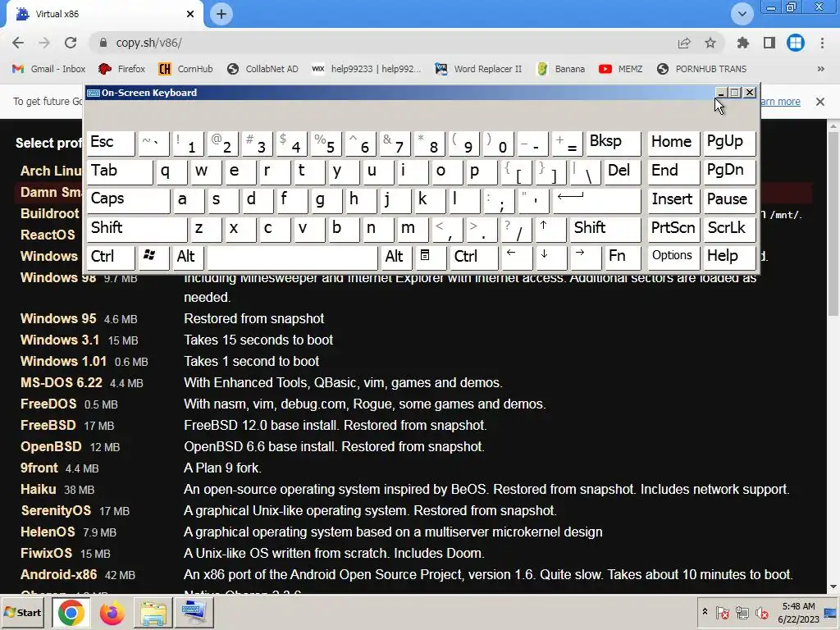Open On-Screen Keyboard taskbar button
Image resolution: width=840 pixels, height=630 pixels.
(x=194, y=612)
